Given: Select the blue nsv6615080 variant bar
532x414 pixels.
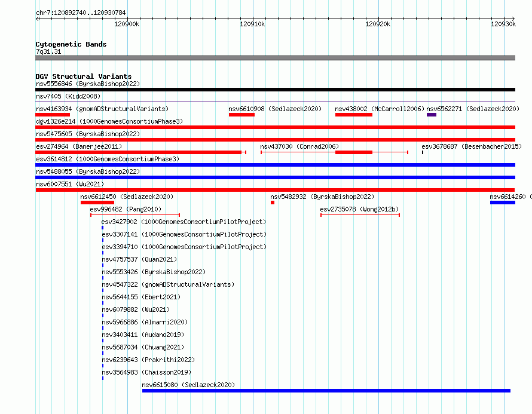Looking at the screenshot, I should point(326,391).
